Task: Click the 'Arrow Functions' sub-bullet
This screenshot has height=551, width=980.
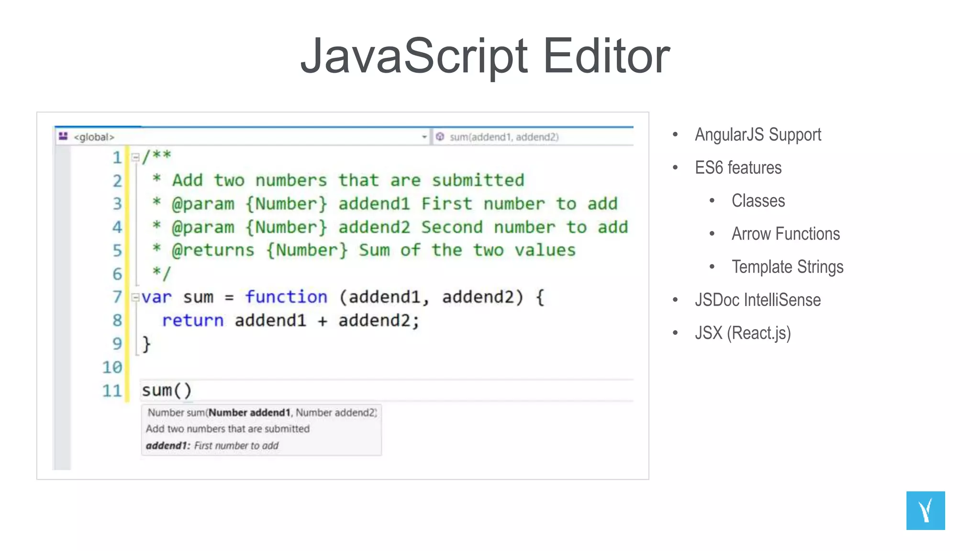Action: click(x=786, y=234)
